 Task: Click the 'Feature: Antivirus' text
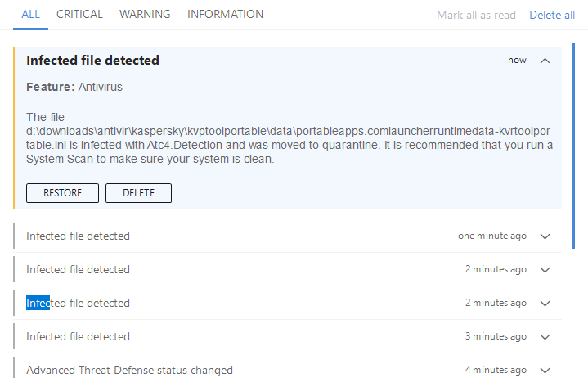74,87
